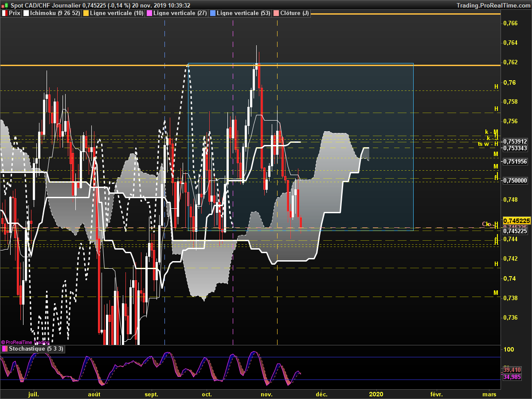Click the nov. label on the time axis
Image resolution: width=532 pixels, height=399 pixels.
pos(266,394)
